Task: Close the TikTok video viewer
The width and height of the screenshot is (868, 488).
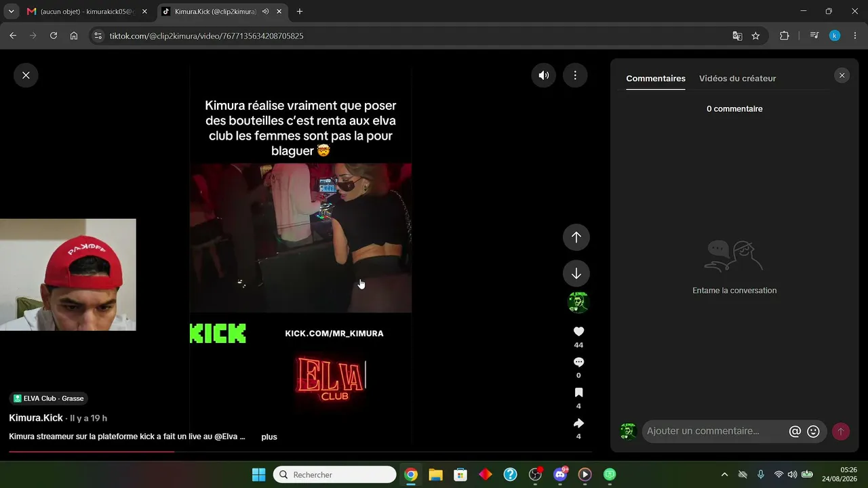Action: (x=26, y=75)
